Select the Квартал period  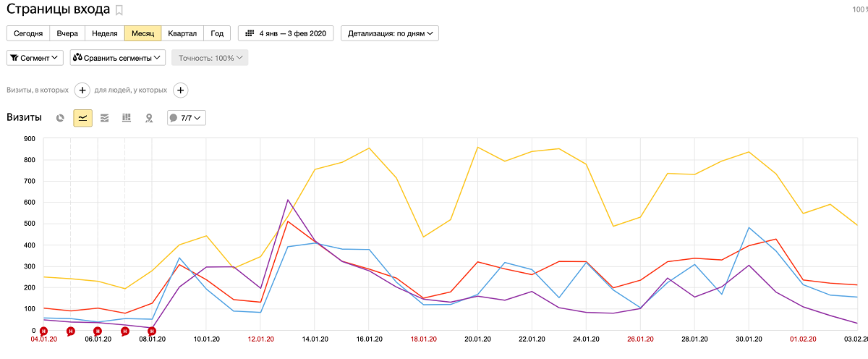point(182,33)
